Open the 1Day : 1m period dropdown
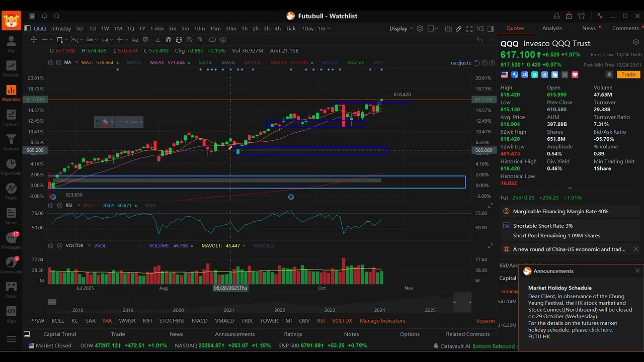 pyautogui.click(x=315, y=29)
